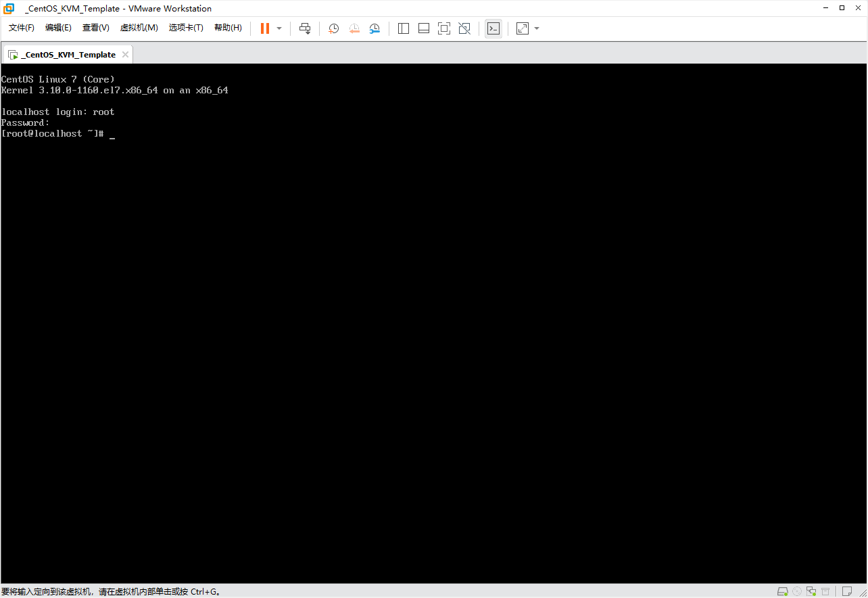868x598 pixels.
Task: Click the CD/DVD drive status icon
Action: (797, 591)
